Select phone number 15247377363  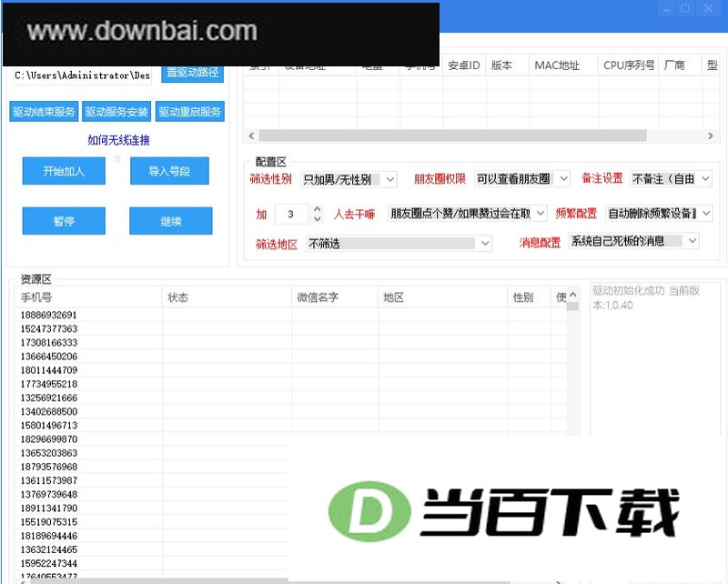coord(48,328)
